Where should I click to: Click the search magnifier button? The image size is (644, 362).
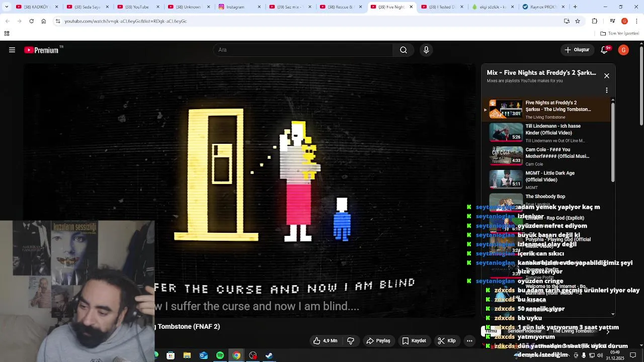pyautogui.click(x=404, y=50)
